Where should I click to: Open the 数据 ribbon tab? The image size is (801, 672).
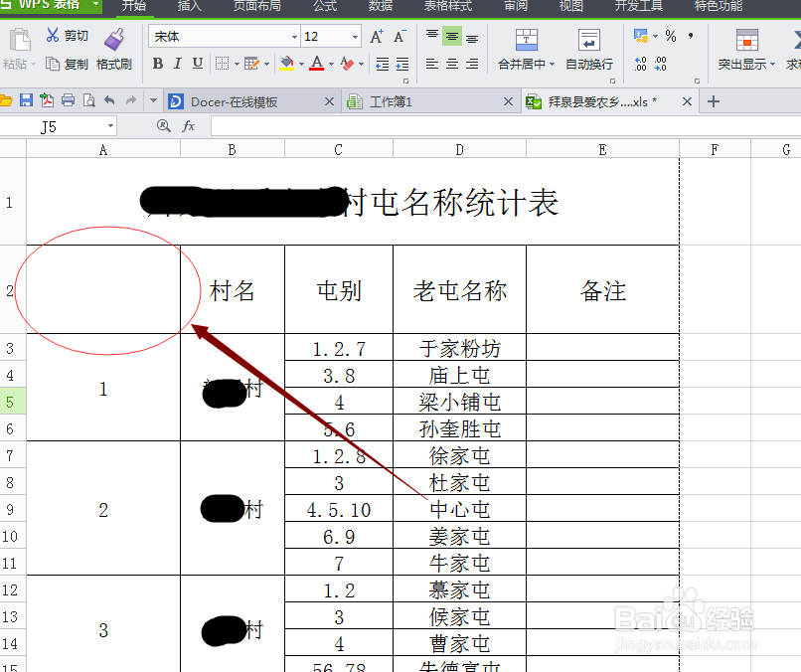click(379, 8)
